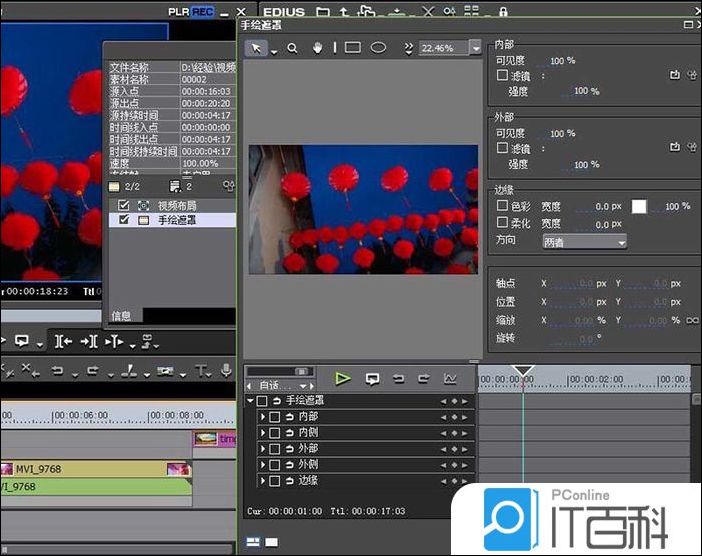The image size is (702, 556).
Task: Select the rectangle mask shape tool
Action: coord(352,47)
